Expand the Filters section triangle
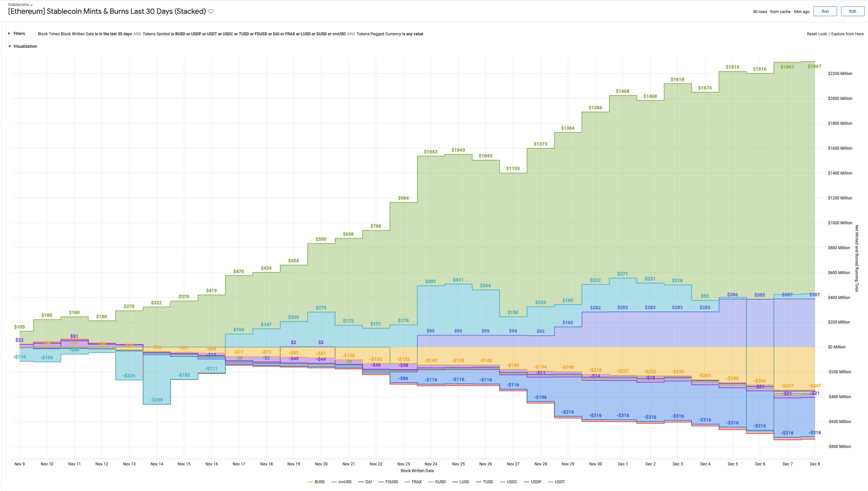The height and width of the screenshot is (491, 868). click(x=9, y=34)
